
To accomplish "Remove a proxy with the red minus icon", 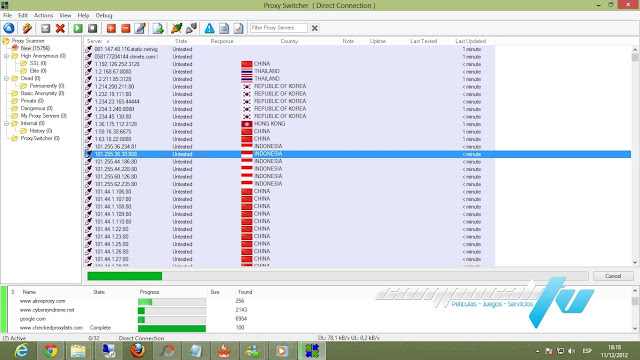I will [126, 28].
